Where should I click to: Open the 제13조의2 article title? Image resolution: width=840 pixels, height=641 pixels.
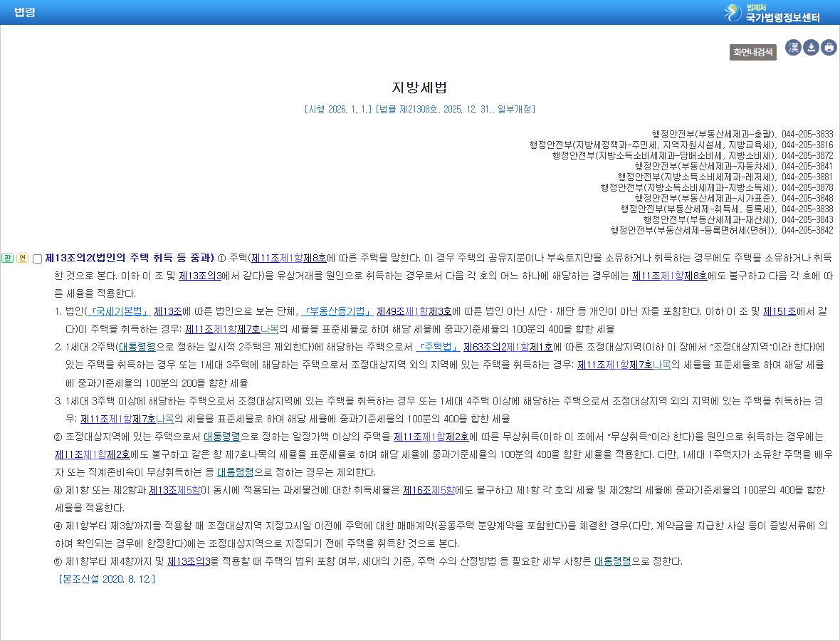click(130, 258)
